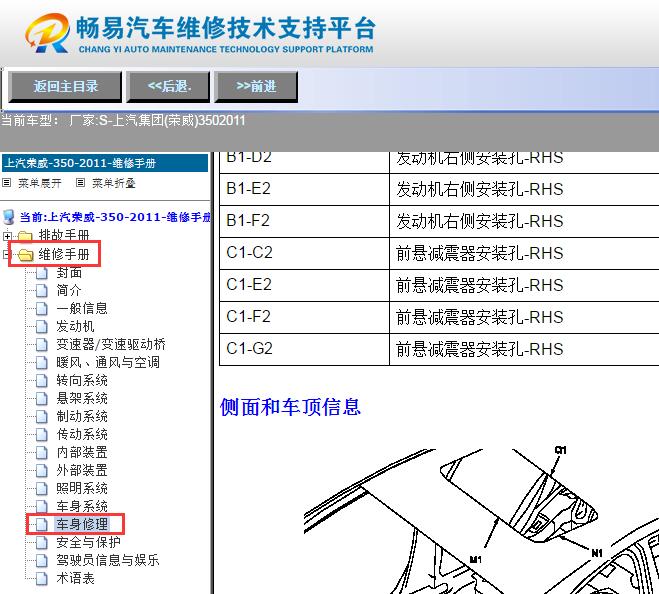Click the page icon next to 驾驶员信息与娱乐
The image size is (659, 594).
[42, 561]
